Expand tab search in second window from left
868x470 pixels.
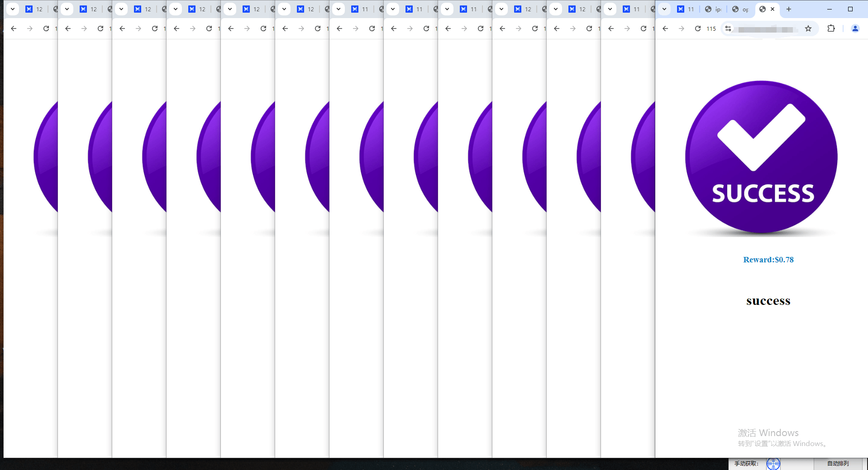tap(67, 9)
